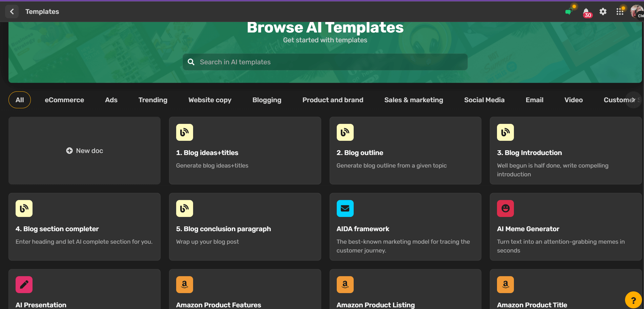Select the Customer category tab
This screenshot has height=309, width=644.
click(619, 100)
